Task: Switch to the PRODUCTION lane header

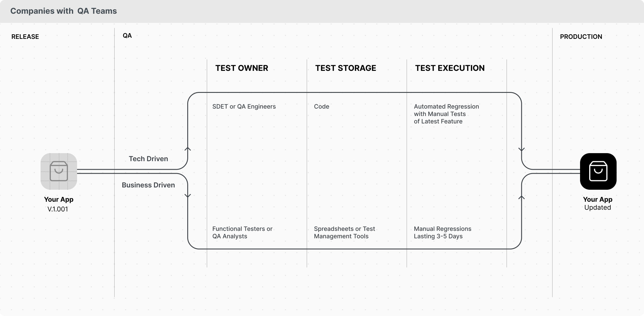Action: coord(581,37)
